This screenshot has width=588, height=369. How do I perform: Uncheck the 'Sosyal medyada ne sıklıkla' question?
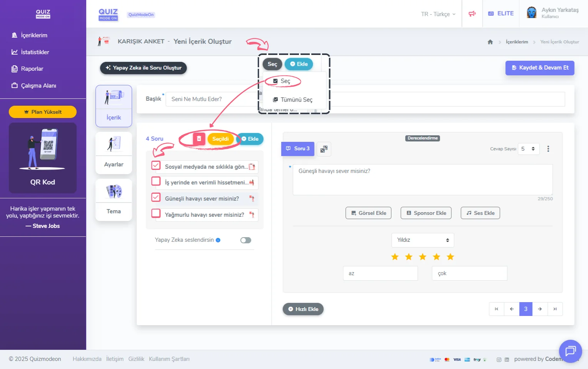(156, 166)
